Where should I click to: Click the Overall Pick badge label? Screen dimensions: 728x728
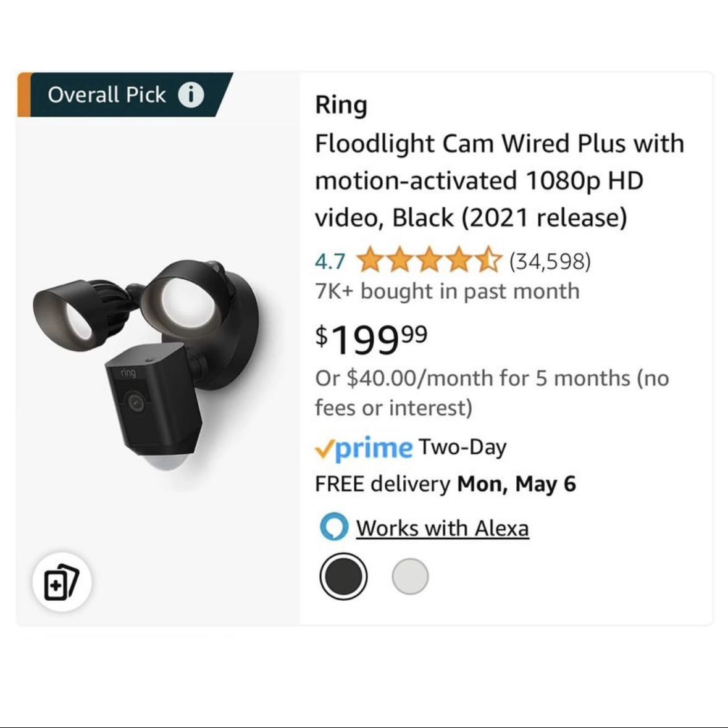tap(107, 95)
